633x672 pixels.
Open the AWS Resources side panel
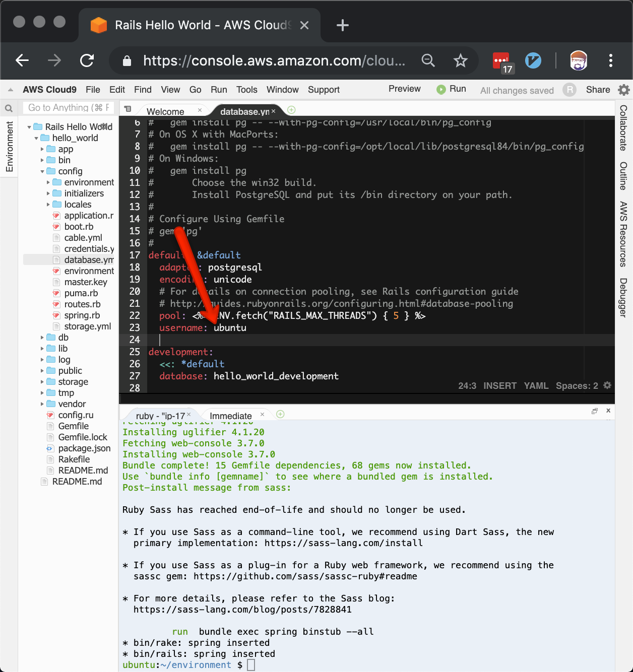tap(623, 234)
